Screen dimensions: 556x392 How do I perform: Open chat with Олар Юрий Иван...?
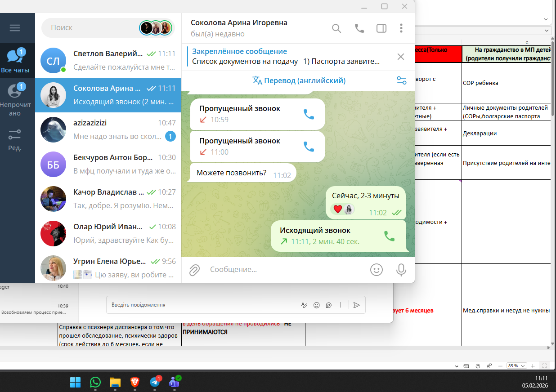click(x=108, y=233)
